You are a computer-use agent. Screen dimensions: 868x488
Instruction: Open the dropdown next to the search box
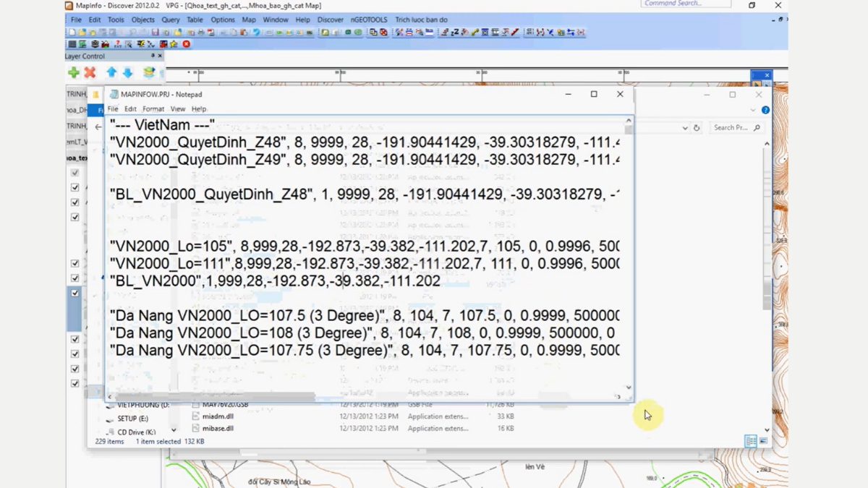pyautogui.click(x=686, y=127)
